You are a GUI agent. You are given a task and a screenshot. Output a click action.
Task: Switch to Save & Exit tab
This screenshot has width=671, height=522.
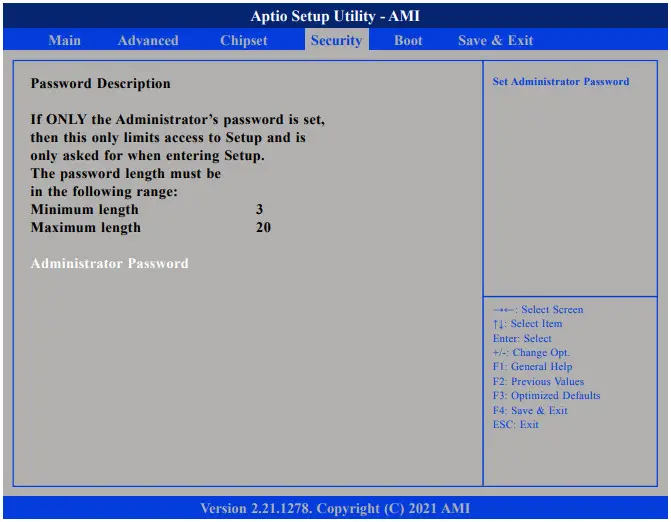tap(496, 40)
